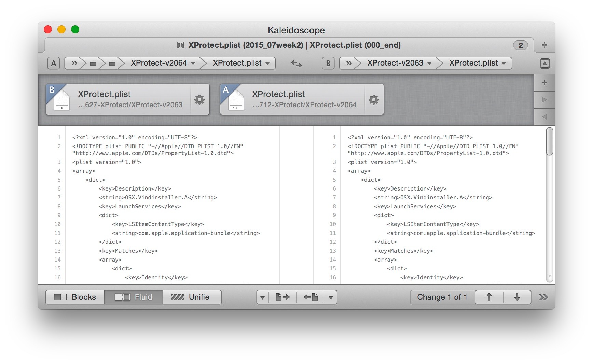Expand toolbar overflow double chevron
The height and width of the screenshot is (364, 593).
543,297
